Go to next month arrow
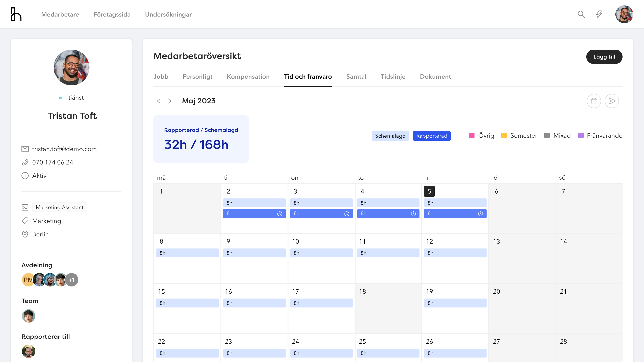 169,101
